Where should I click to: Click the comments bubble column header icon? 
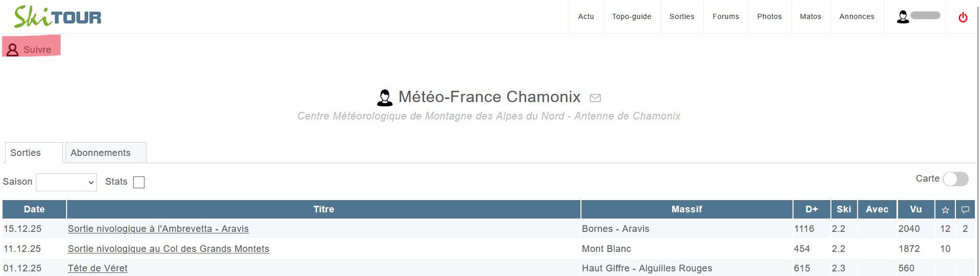click(965, 210)
